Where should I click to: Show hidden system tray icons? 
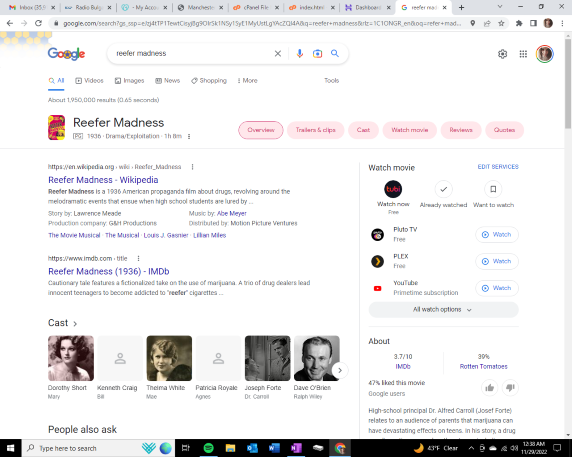(471, 448)
